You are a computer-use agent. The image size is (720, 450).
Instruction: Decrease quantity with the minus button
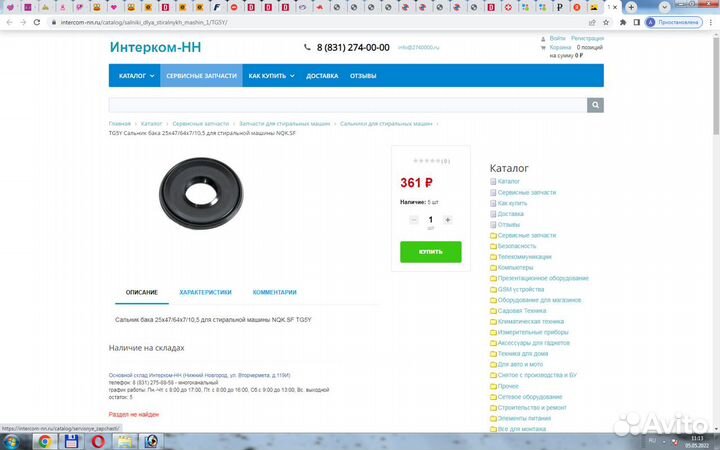414,219
